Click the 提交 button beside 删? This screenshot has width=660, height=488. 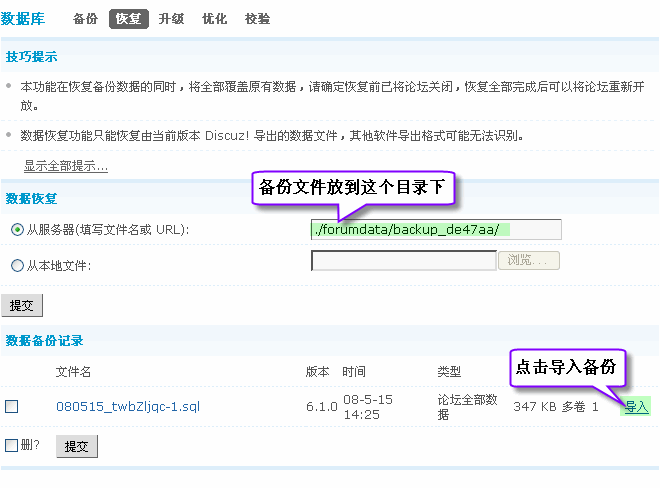(77, 446)
